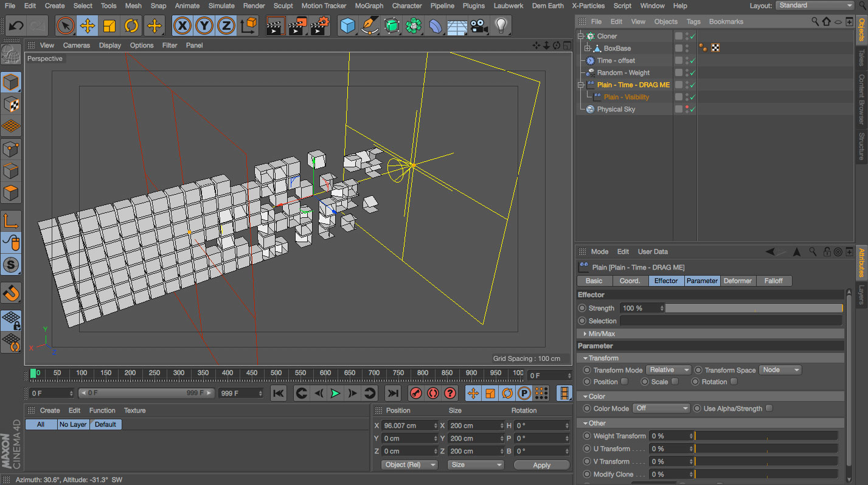The width and height of the screenshot is (868, 485).
Task: Open Objects panel Tags menu
Action: click(693, 21)
